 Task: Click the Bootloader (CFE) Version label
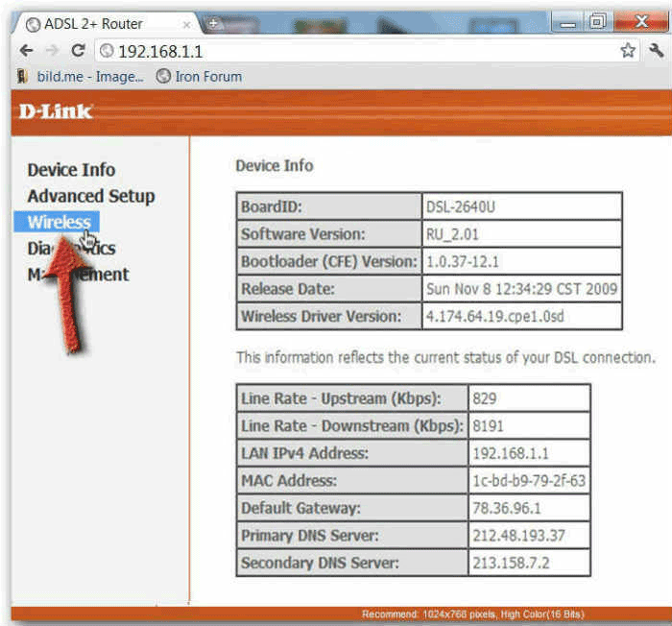point(329,261)
